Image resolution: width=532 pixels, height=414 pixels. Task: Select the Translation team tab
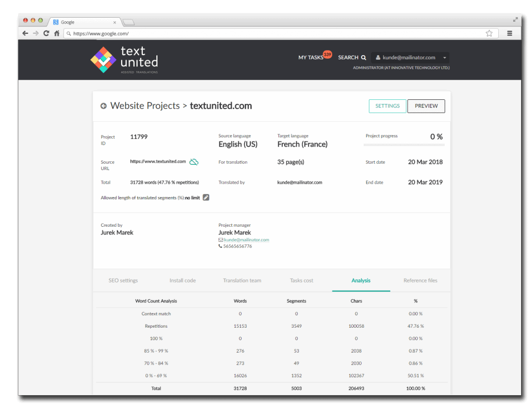coord(242,280)
